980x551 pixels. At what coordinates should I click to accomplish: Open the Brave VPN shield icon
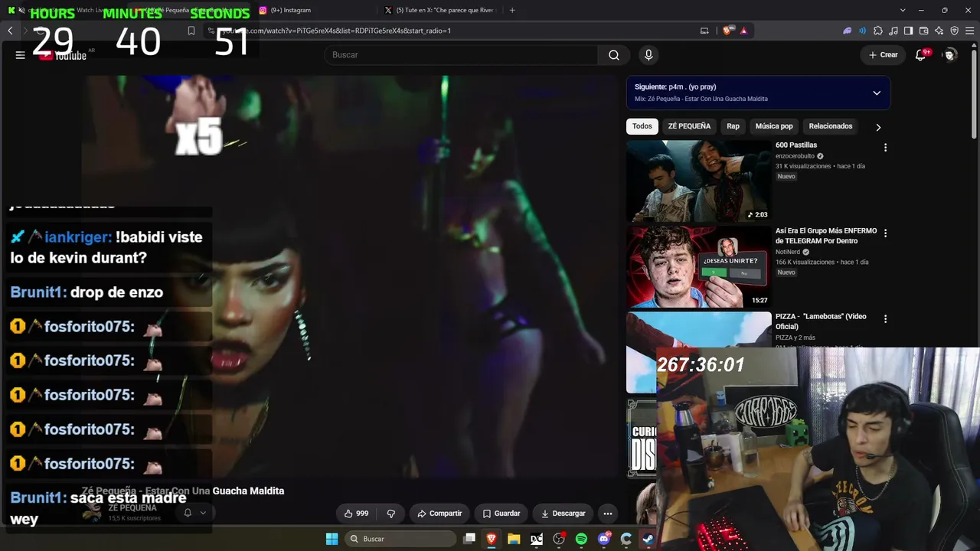tap(955, 31)
